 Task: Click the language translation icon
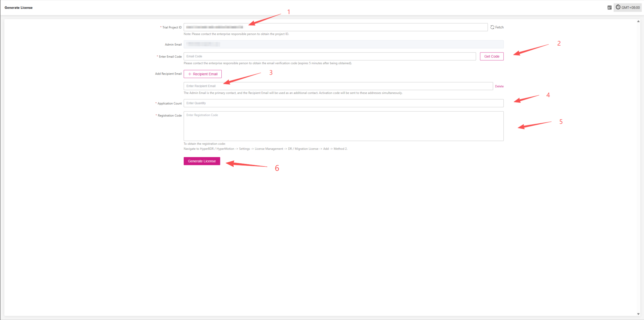[609, 8]
